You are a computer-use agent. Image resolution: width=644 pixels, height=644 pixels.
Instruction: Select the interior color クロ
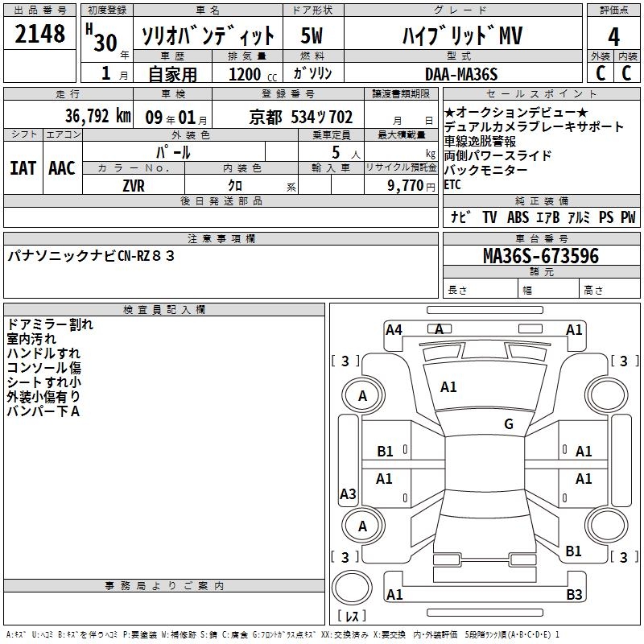(235, 186)
